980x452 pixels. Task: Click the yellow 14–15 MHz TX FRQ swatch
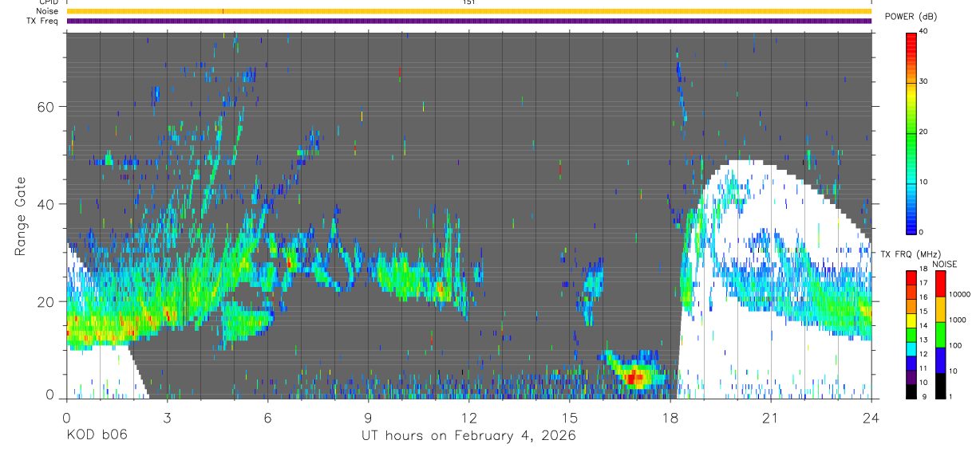pyautogui.click(x=911, y=320)
